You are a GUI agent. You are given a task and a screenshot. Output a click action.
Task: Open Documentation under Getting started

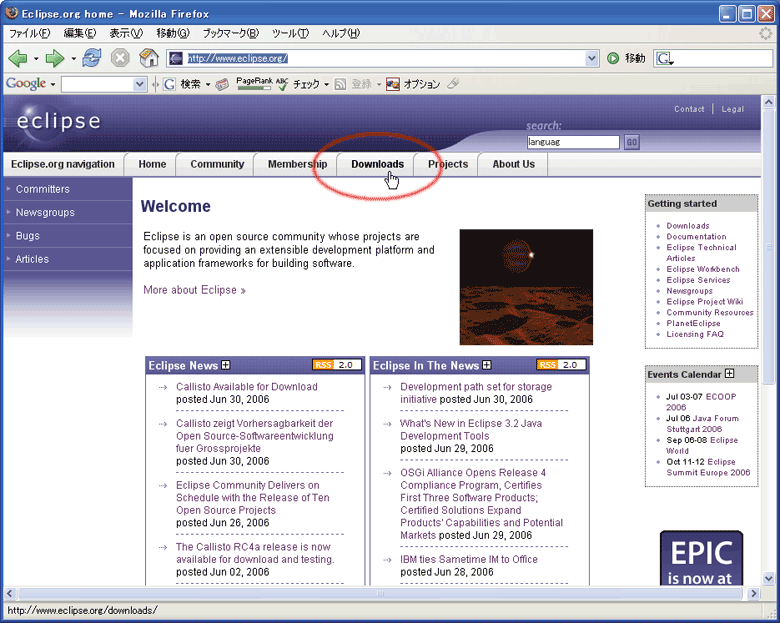[696, 237]
